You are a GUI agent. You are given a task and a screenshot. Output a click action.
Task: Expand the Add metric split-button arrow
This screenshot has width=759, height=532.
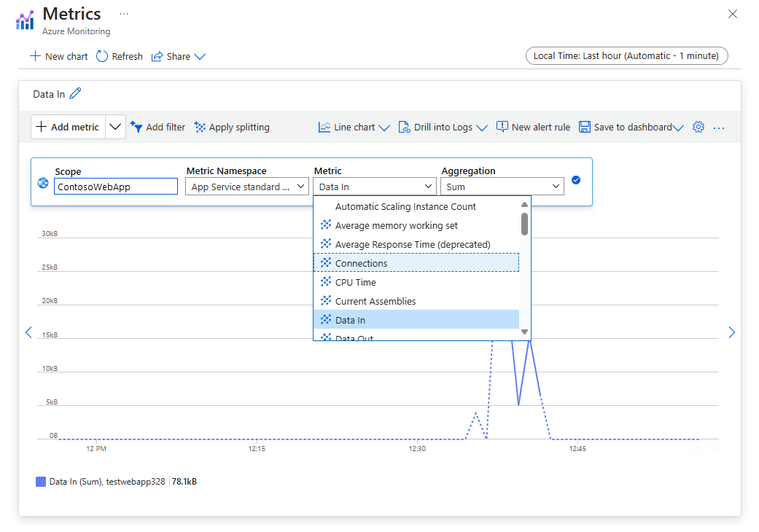point(114,127)
